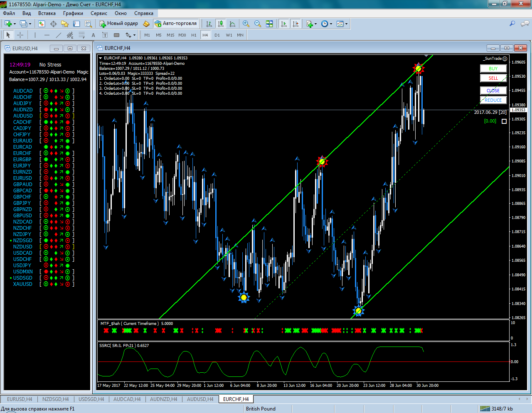Click the SELL button on chart
532x413 pixels.
(x=493, y=78)
